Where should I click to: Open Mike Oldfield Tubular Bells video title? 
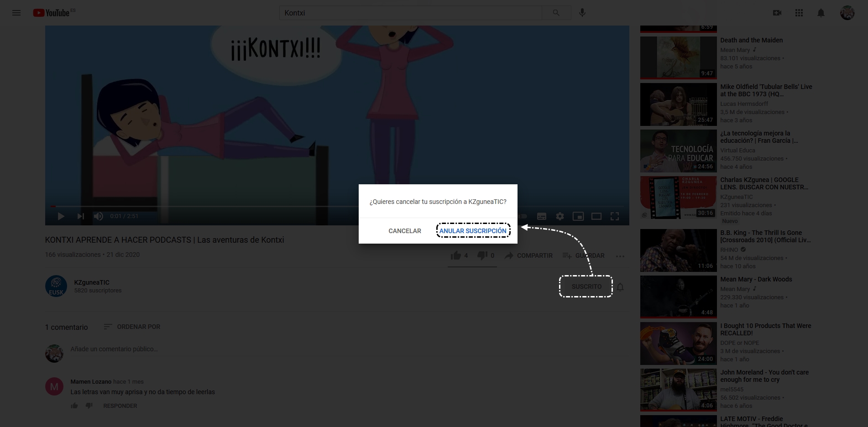(x=766, y=90)
